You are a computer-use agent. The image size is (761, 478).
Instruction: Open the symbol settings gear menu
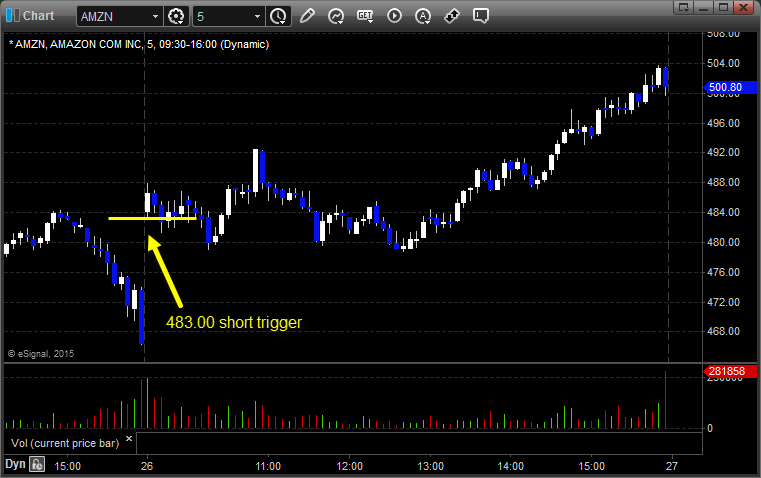point(176,16)
